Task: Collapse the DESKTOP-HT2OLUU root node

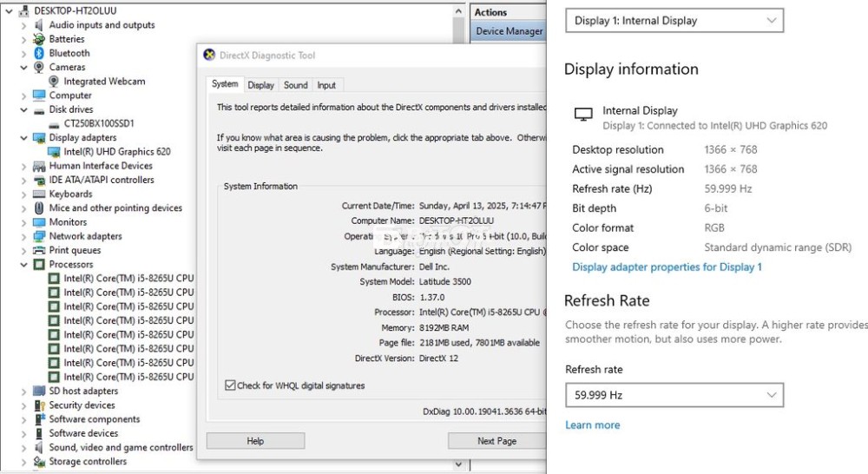Action: (x=9, y=11)
